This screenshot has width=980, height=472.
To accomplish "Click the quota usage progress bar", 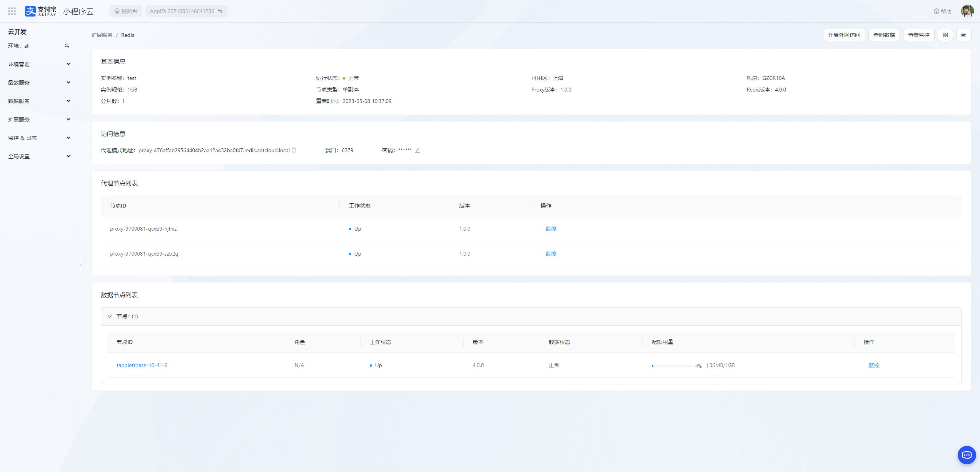I will [x=672, y=366].
